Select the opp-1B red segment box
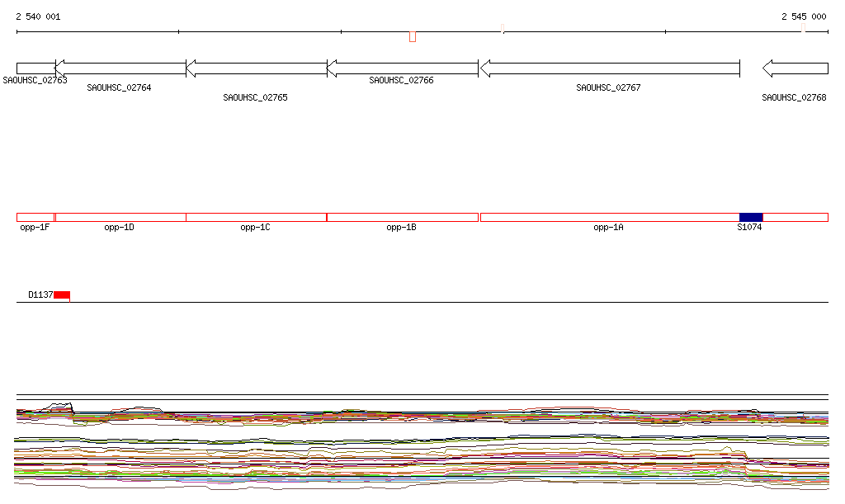Viewport: 845px width, 504px height. [403, 218]
